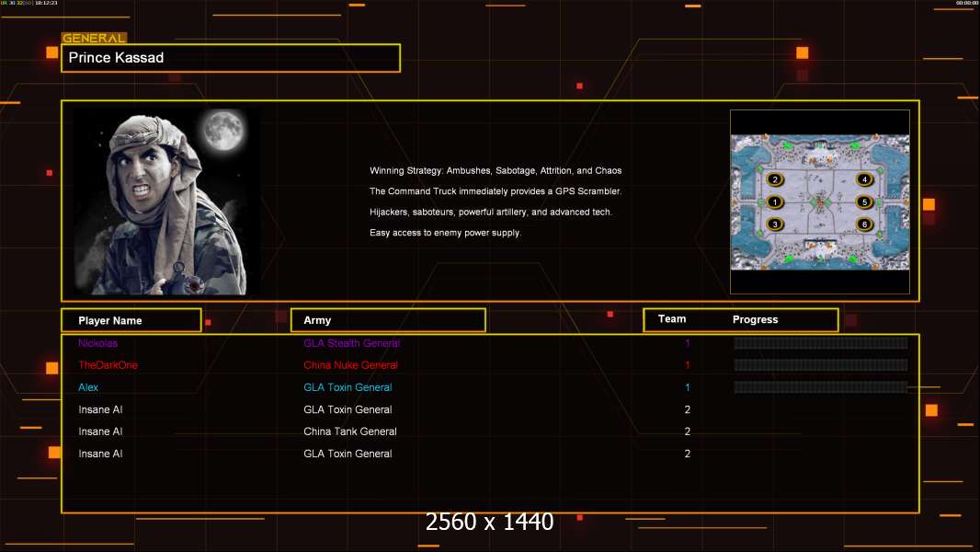Click Insane AI in the China Tank row

pyautogui.click(x=100, y=431)
